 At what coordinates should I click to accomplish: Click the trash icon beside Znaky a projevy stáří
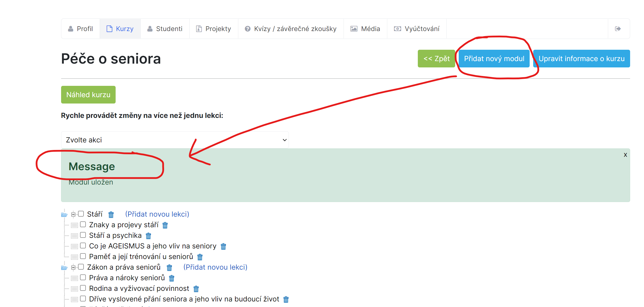(165, 225)
